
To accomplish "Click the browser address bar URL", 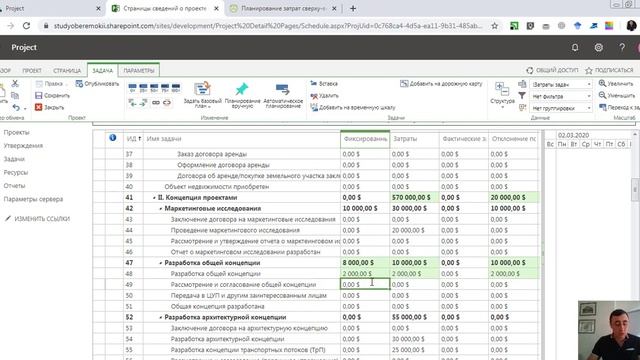I will pyautogui.click(x=267, y=26).
